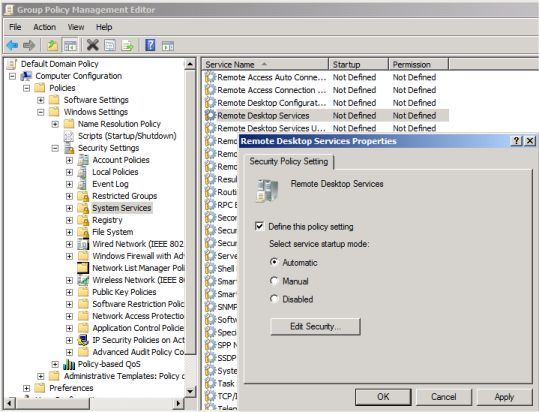This screenshot has width=539, height=412.
Task: Select the System Services tree item
Action: click(122, 208)
